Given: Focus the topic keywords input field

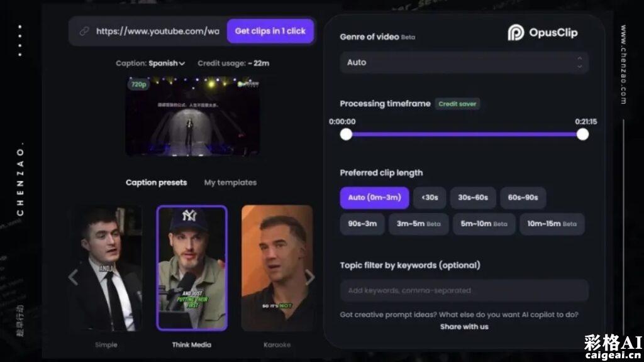Looking at the screenshot, I should (464, 290).
